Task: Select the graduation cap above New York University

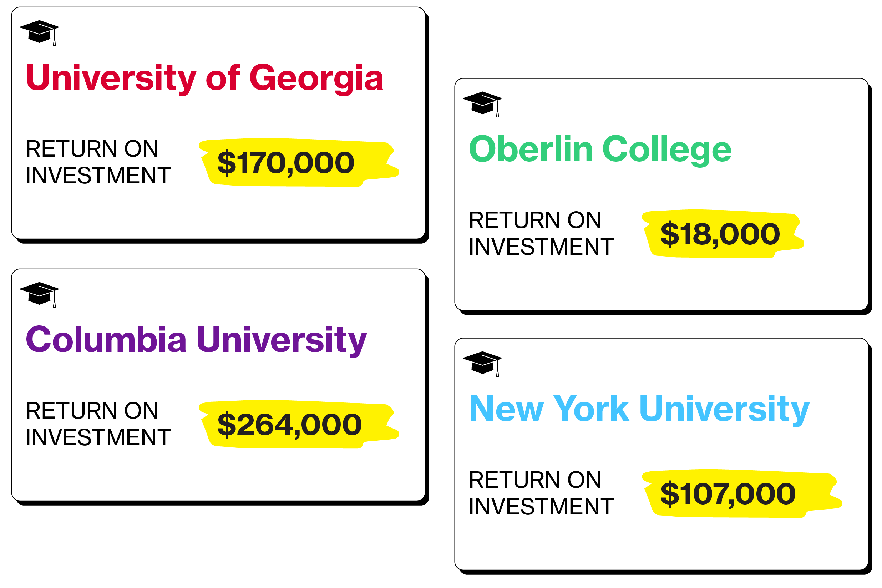Action: (x=482, y=363)
